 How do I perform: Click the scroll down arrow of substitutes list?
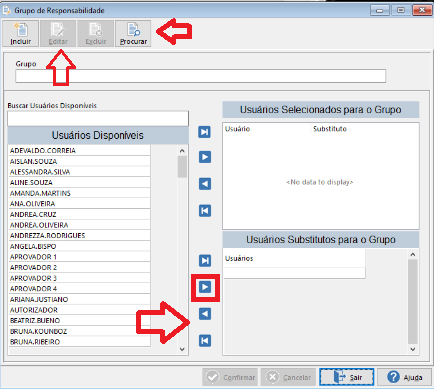click(413, 349)
